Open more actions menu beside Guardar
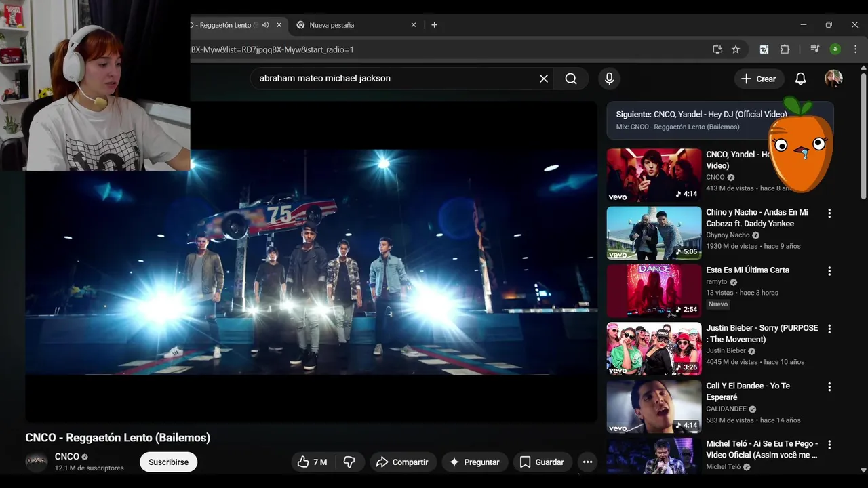The width and height of the screenshot is (868, 488). [587, 462]
